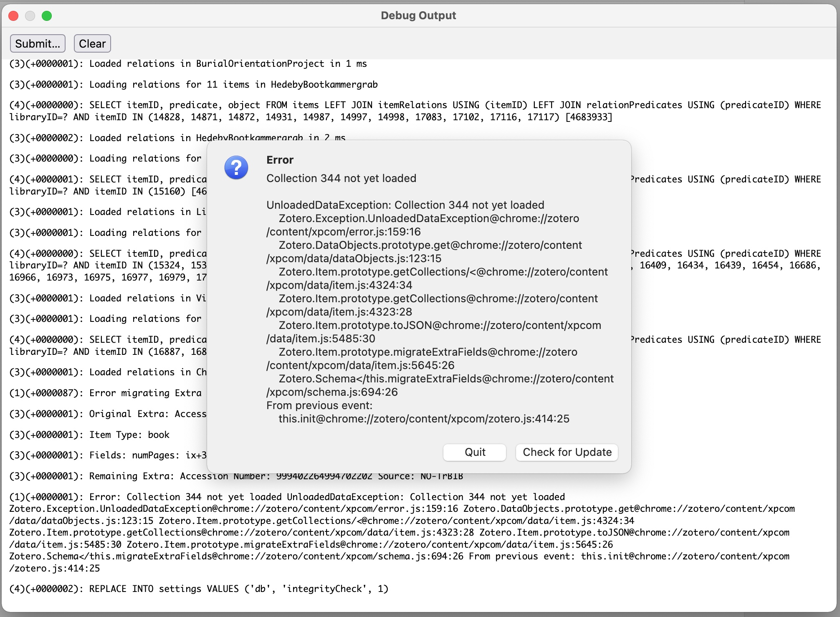The height and width of the screenshot is (617, 840).
Task: Close the Debug Output window
Action: (13, 16)
